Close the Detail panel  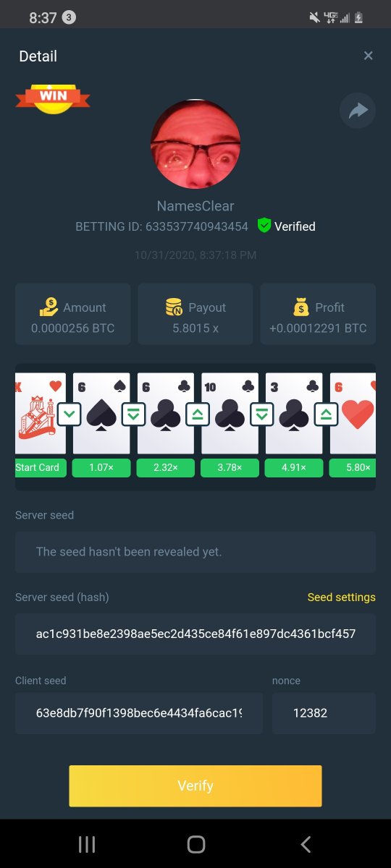(x=368, y=56)
